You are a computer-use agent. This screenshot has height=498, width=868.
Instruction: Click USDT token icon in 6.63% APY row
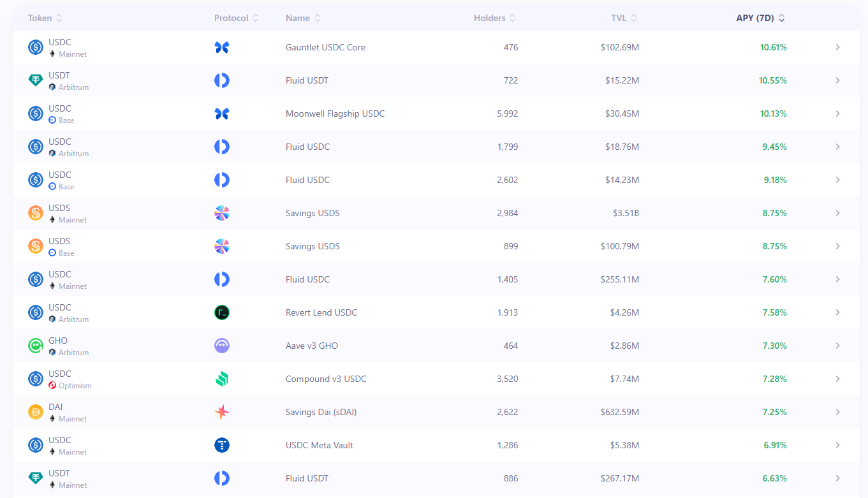[36, 478]
